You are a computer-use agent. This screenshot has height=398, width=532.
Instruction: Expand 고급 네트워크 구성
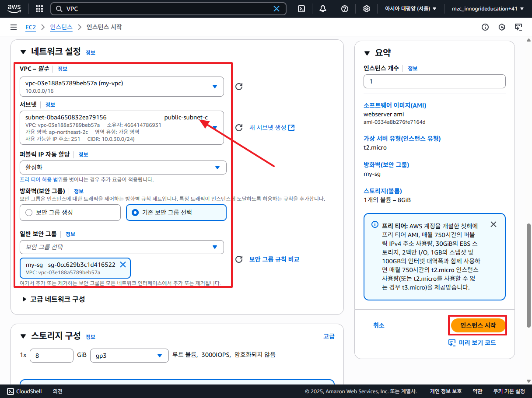coord(53,299)
